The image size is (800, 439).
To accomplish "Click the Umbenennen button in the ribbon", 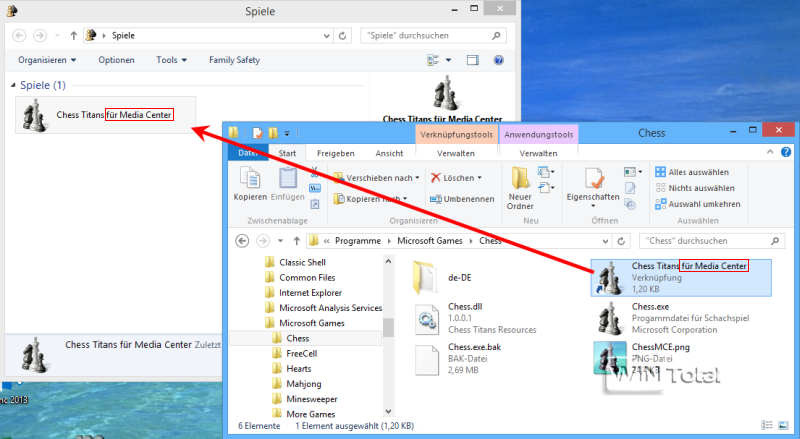I will click(462, 199).
